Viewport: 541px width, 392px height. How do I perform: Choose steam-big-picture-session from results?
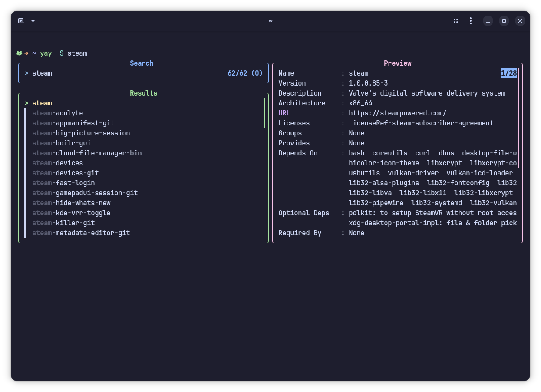click(x=81, y=133)
